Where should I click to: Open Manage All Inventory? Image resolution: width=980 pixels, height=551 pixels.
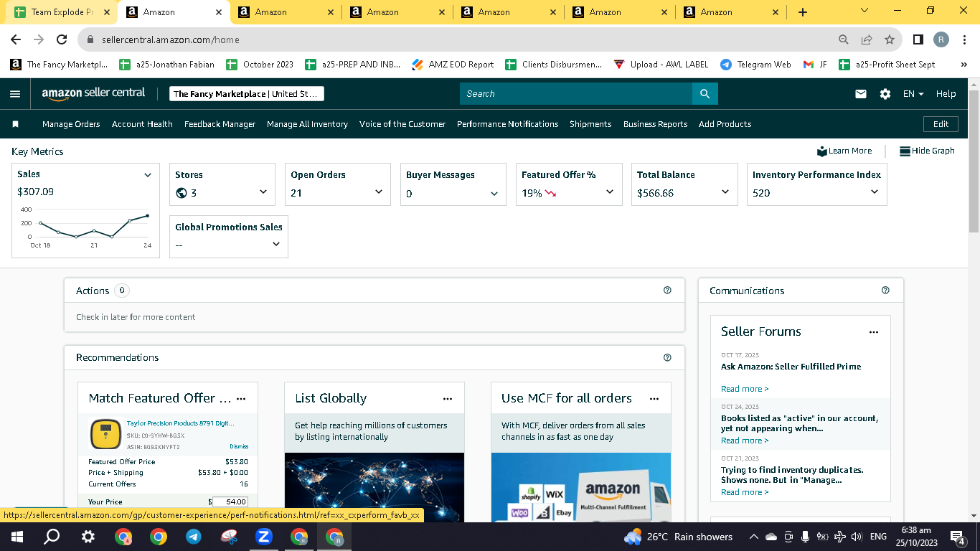click(x=307, y=124)
